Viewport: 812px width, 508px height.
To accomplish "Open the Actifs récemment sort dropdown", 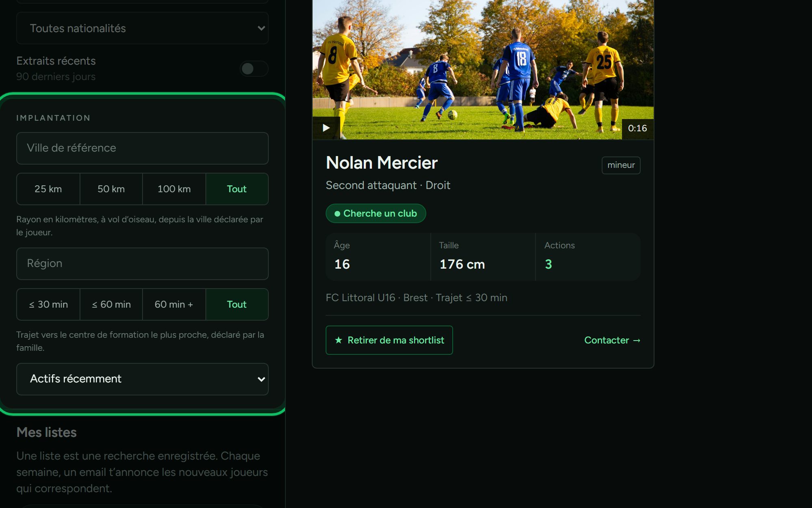I will pyautogui.click(x=143, y=379).
